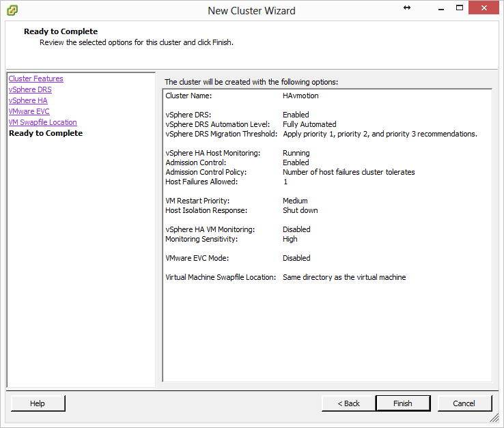Open the VM Swapfile Location step

tap(43, 122)
